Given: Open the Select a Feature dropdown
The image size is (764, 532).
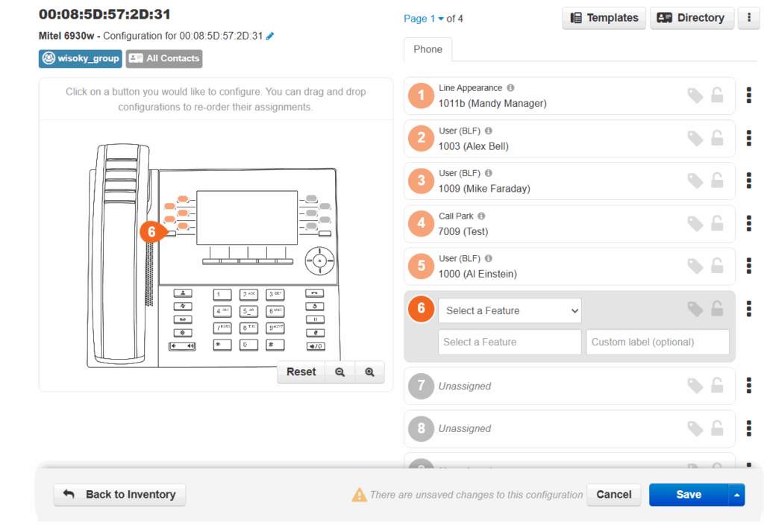Looking at the screenshot, I should (x=510, y=310).
